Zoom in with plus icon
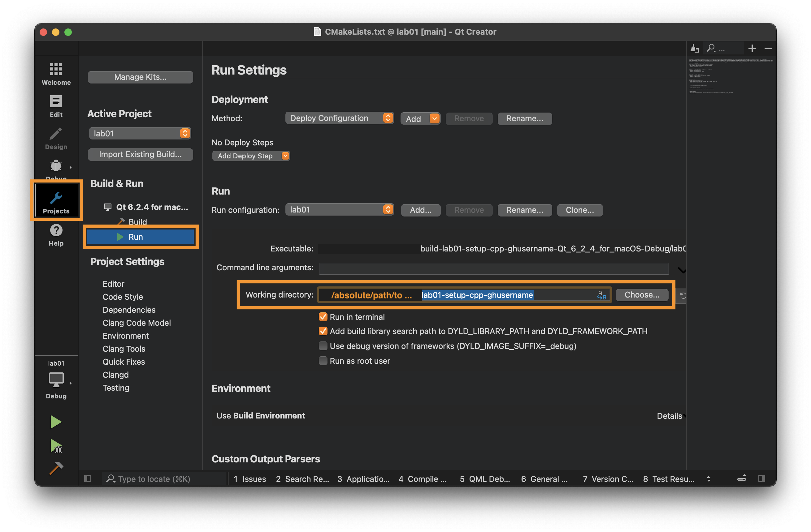811x532 pixels. click(x=752, y=48)
